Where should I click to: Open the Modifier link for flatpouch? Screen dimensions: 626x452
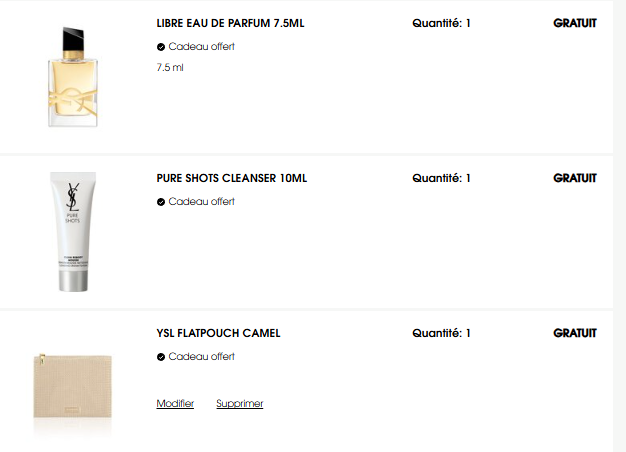point(175,403)
